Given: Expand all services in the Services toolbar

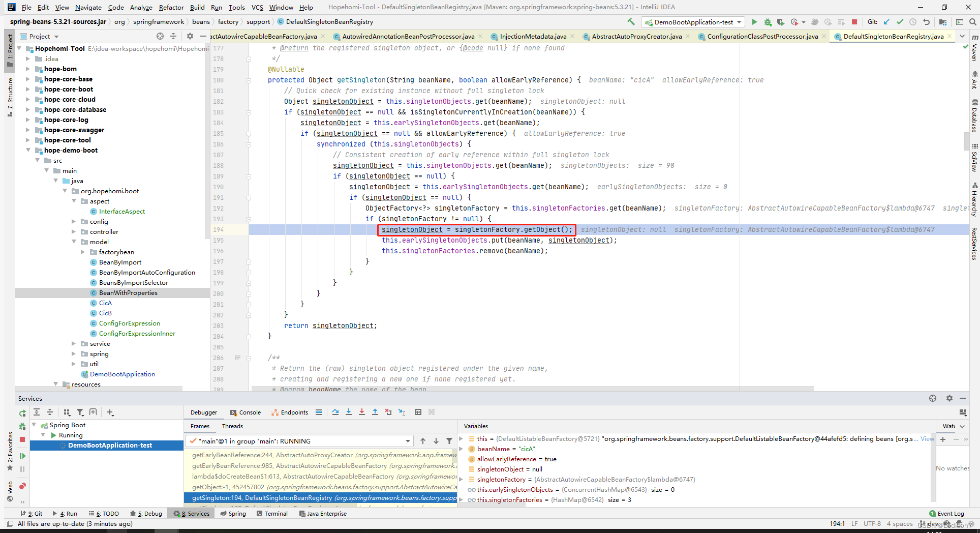Looking at the screenshot, I should 37,412.
